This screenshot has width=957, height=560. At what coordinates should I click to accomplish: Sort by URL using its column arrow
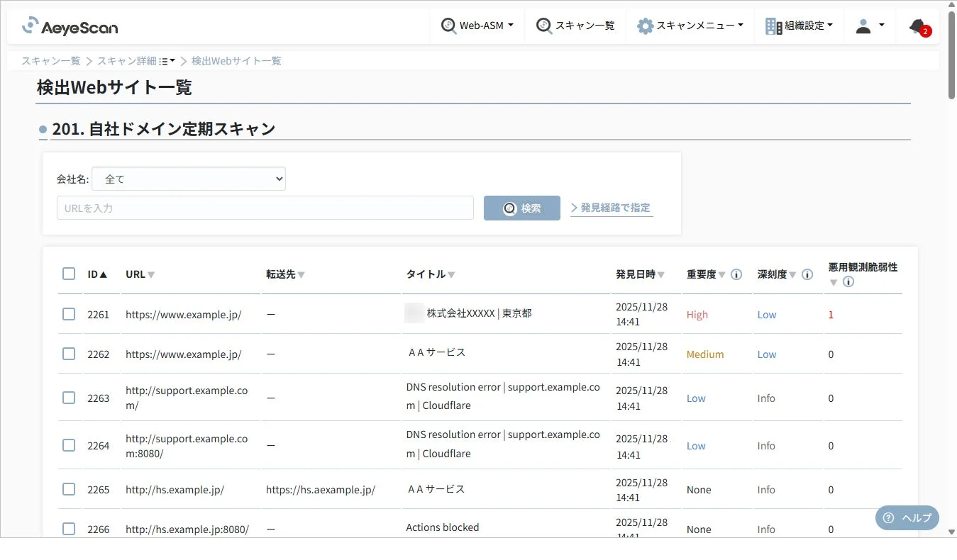pyautogui.click(x=151, y=274)
